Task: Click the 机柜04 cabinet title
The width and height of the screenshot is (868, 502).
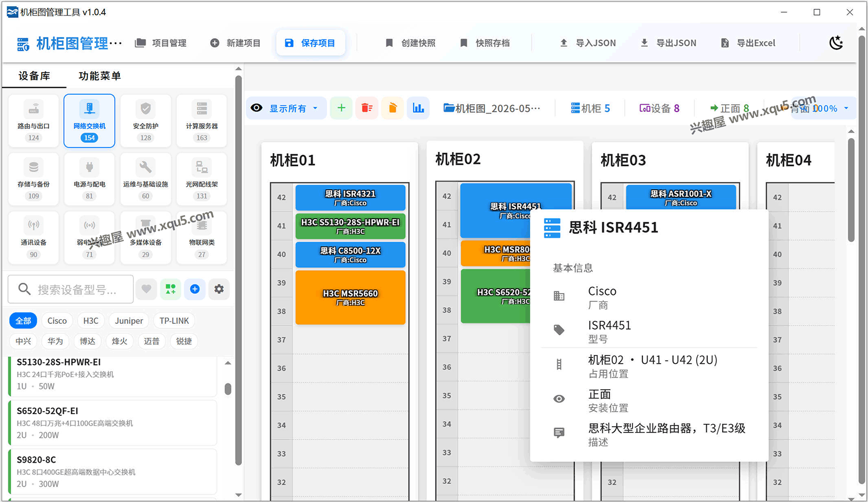Action: coord(789,160)
